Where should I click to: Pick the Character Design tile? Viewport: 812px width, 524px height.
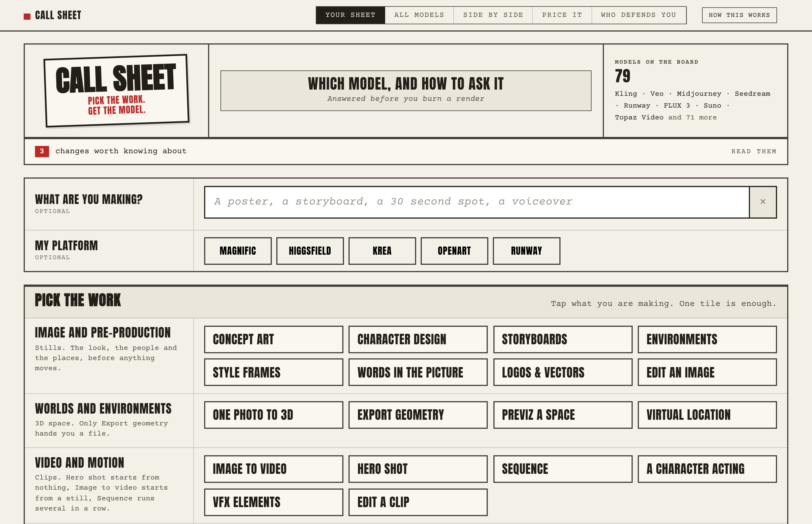click(418, 339)
